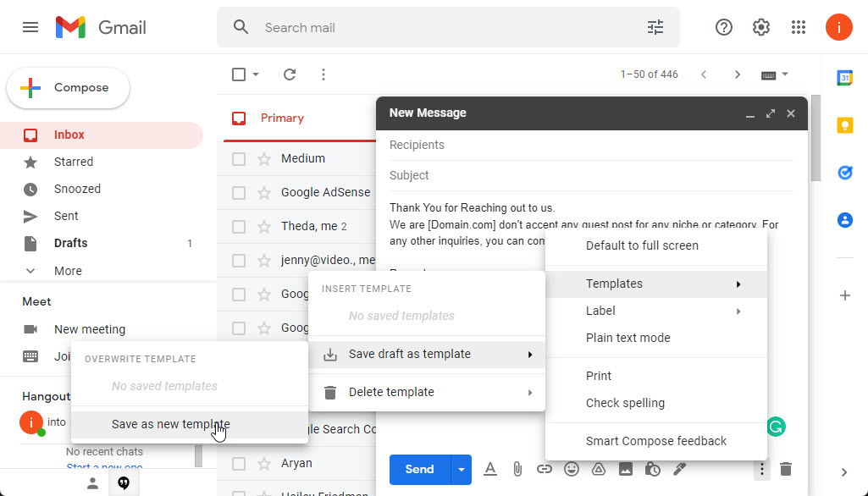This screenshot has height=496, width=868.
Task: Select the jenny@video email checkbox
Action: (x=239, y=260)
